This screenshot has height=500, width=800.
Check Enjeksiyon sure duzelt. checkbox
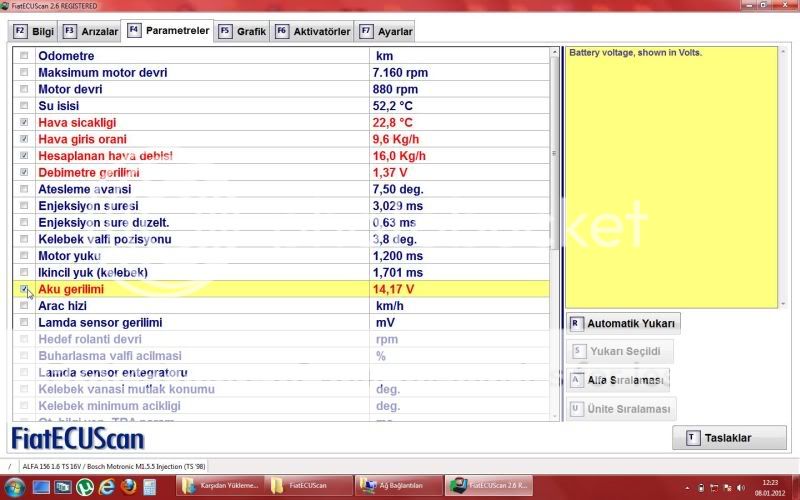pos(24,222)
